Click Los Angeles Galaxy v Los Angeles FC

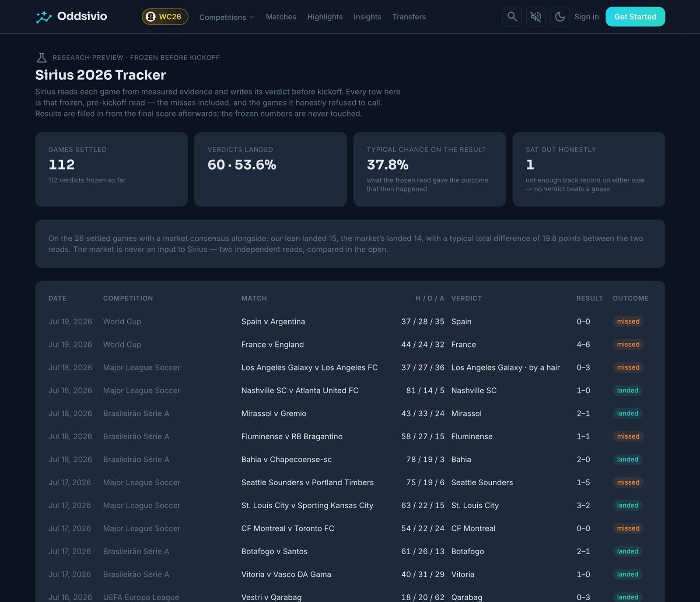click(x=309, y=367)
